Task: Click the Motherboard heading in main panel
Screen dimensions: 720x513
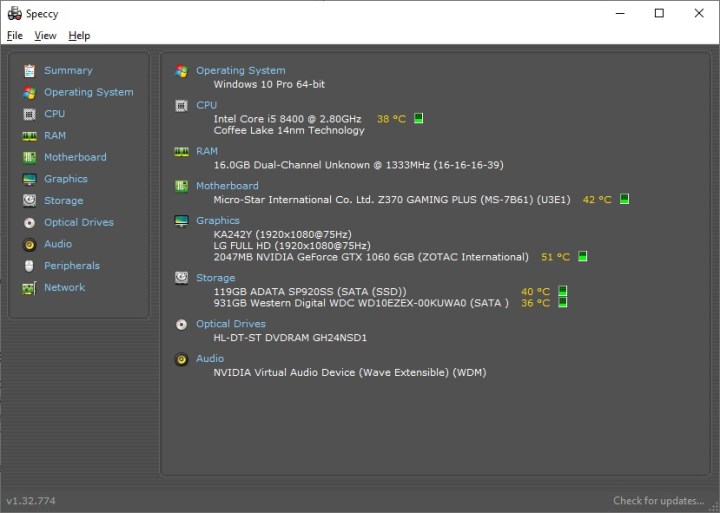Action: (x=227, y=186)
